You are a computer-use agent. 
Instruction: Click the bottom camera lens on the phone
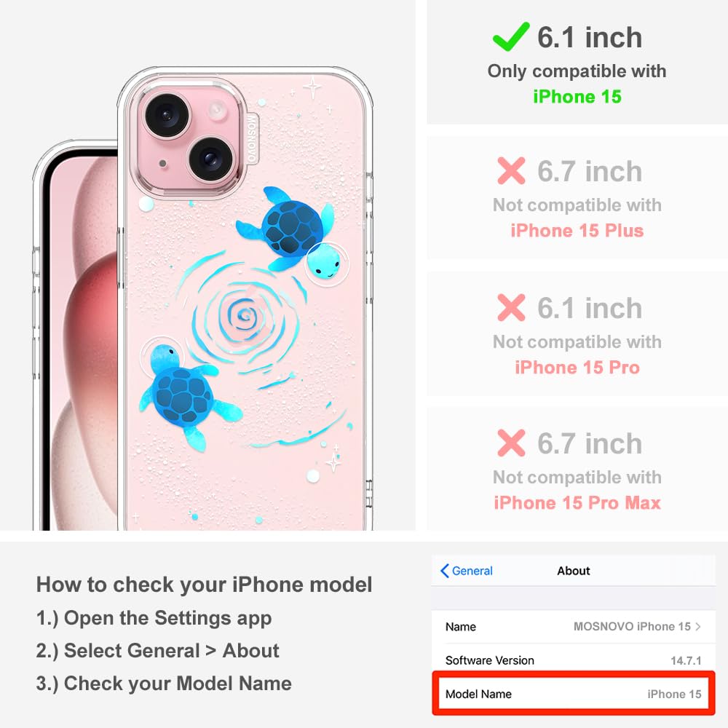click(211, 159)
